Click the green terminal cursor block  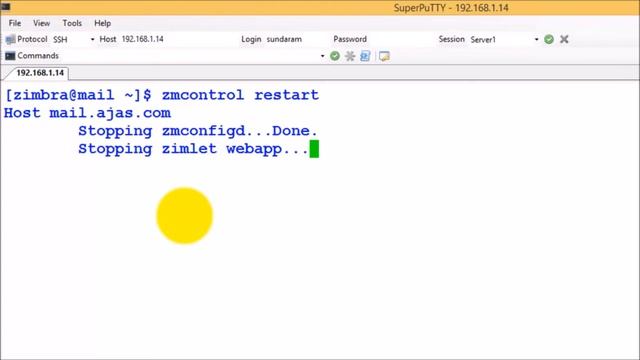[314, 149]
